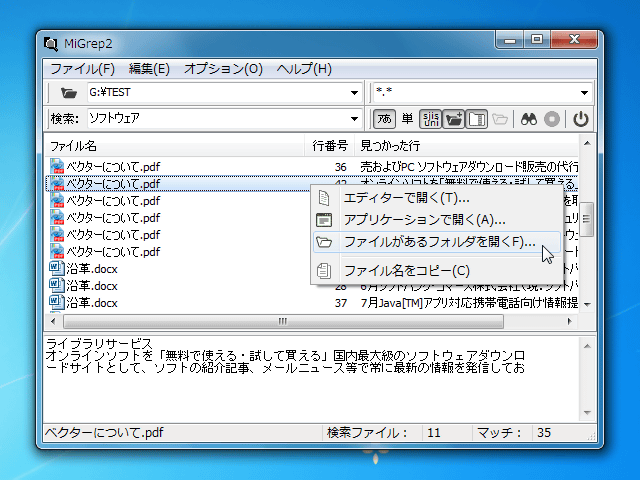The height and width of the screenshot is (480, 640).
Task: Choose アプリケーションで開く(A)... from context menu
Action: (437, 220)
